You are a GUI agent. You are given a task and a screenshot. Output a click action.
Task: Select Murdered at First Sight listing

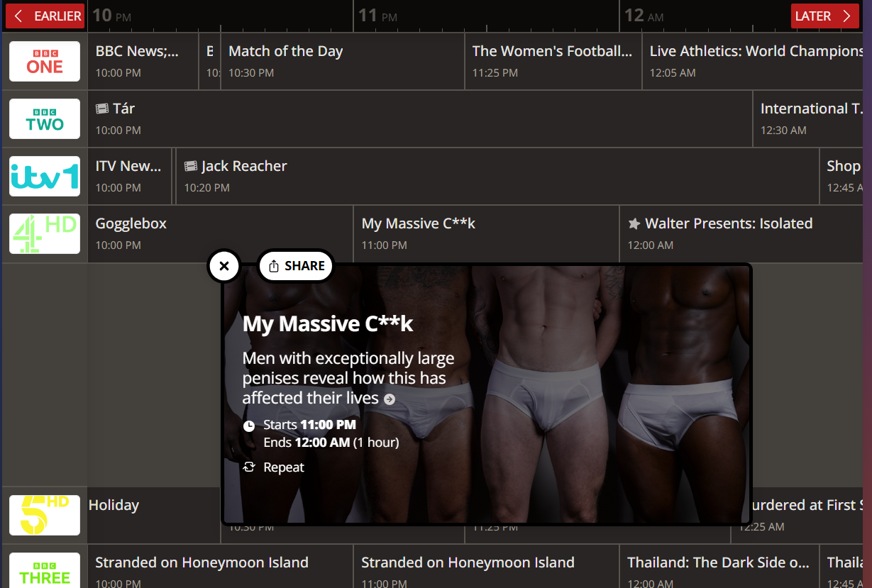click(x=807, y=515)
